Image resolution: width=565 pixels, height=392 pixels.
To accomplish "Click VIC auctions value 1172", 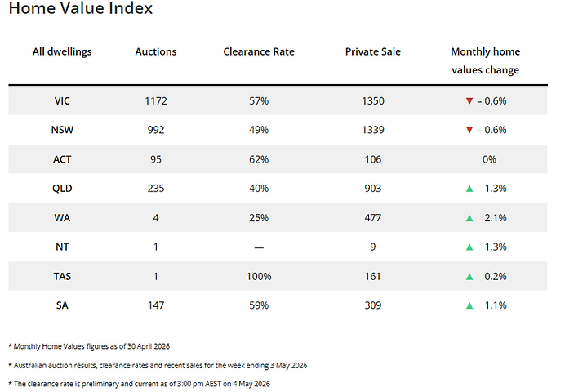I will click(x=156, y=101).
